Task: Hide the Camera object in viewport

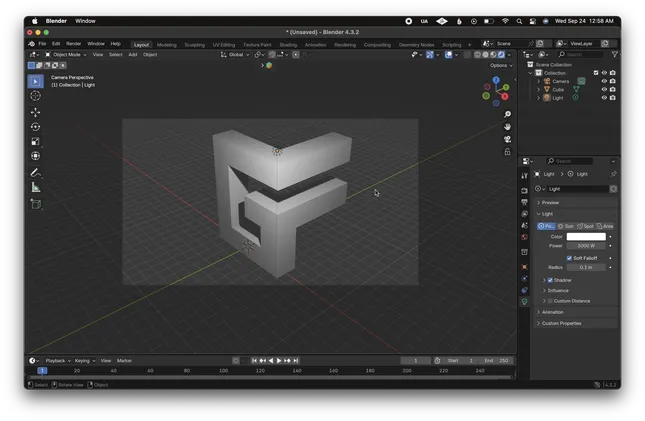Action: click(604, 81)
